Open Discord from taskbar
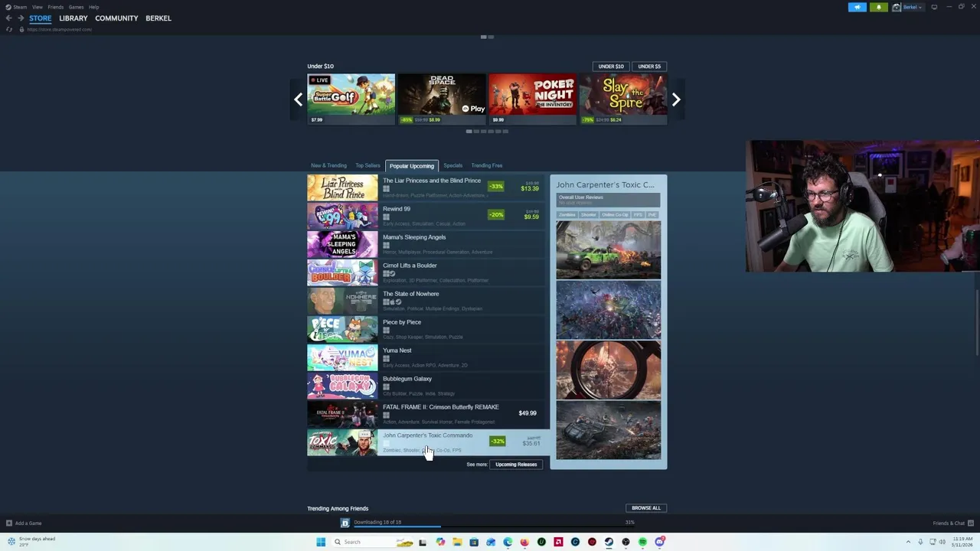 click(659, 542)
